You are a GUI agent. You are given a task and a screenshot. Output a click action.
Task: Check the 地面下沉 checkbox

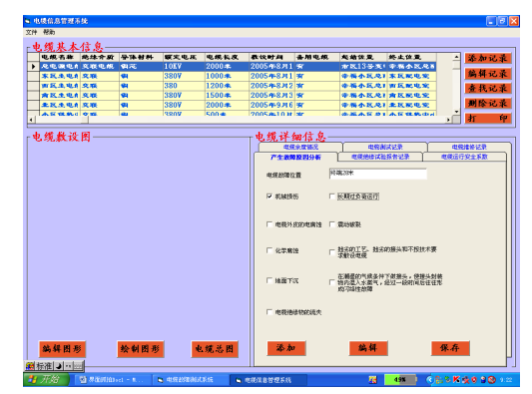(x=269, y=280)
